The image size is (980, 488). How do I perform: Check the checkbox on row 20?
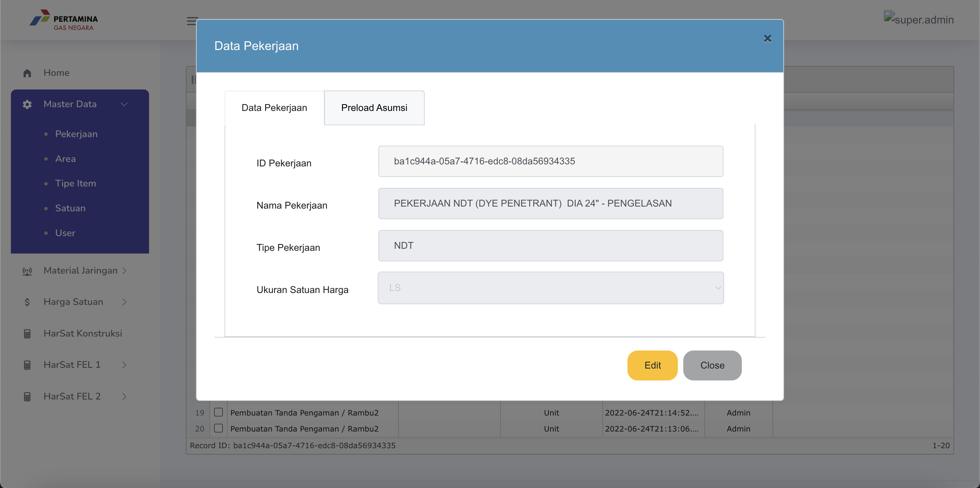pyautogui.click(x=218, y=428)
